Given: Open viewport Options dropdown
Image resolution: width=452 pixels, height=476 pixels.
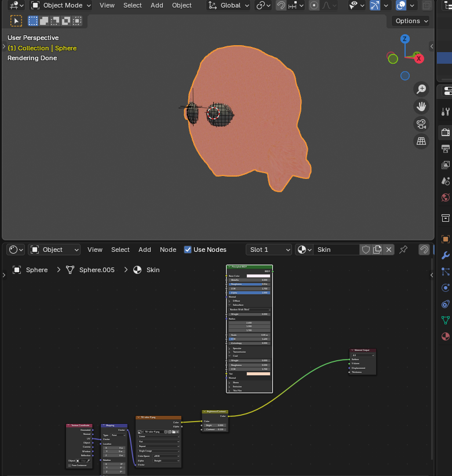Looking at the screenshot, I should [x=412, y=21].
